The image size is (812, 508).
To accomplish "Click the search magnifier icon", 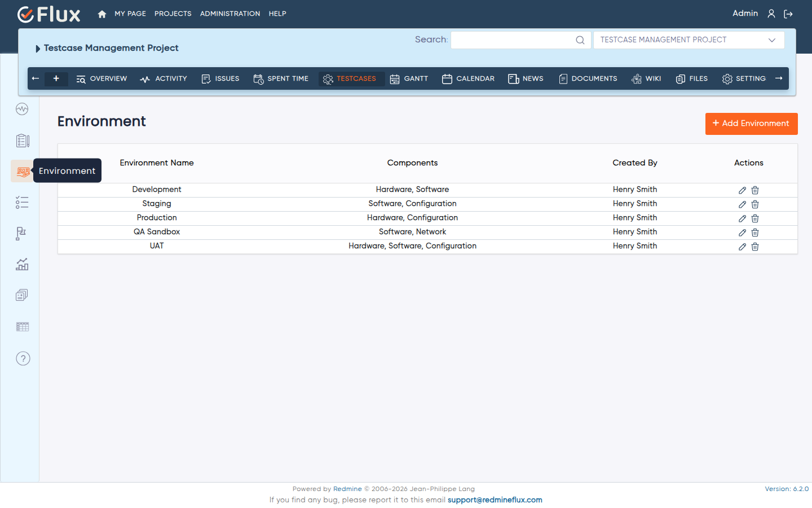I will tap(580, 40).
